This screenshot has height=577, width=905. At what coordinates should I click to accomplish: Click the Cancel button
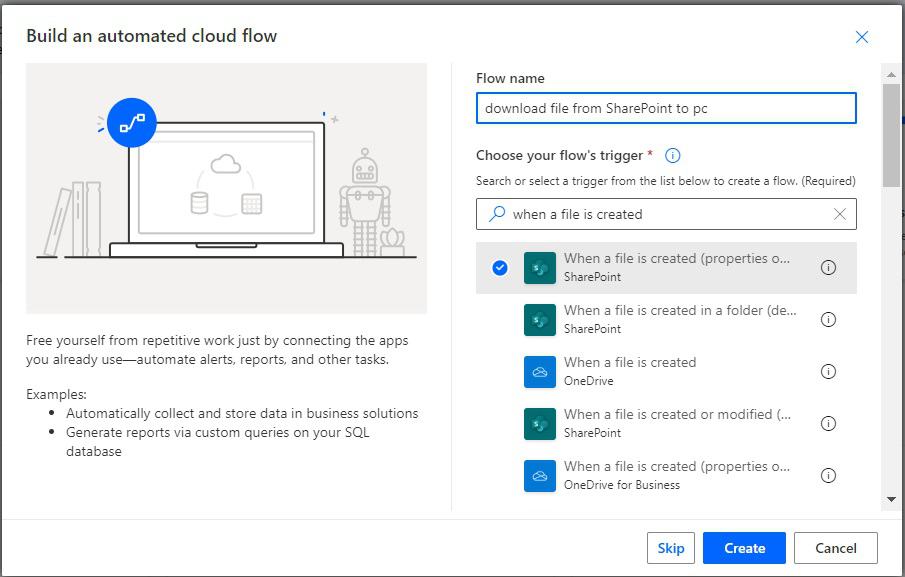tap(836, 548)
